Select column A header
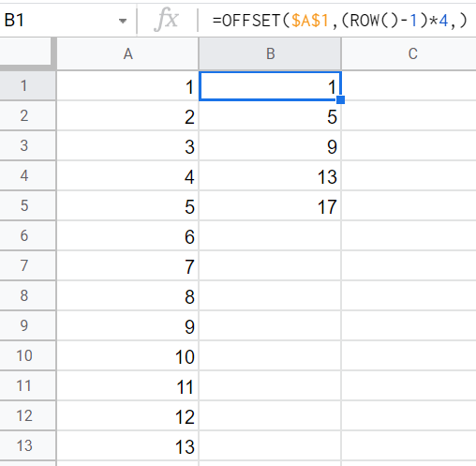Image resolution: width=476 pixels, height=466 pixels. (127, 53)
